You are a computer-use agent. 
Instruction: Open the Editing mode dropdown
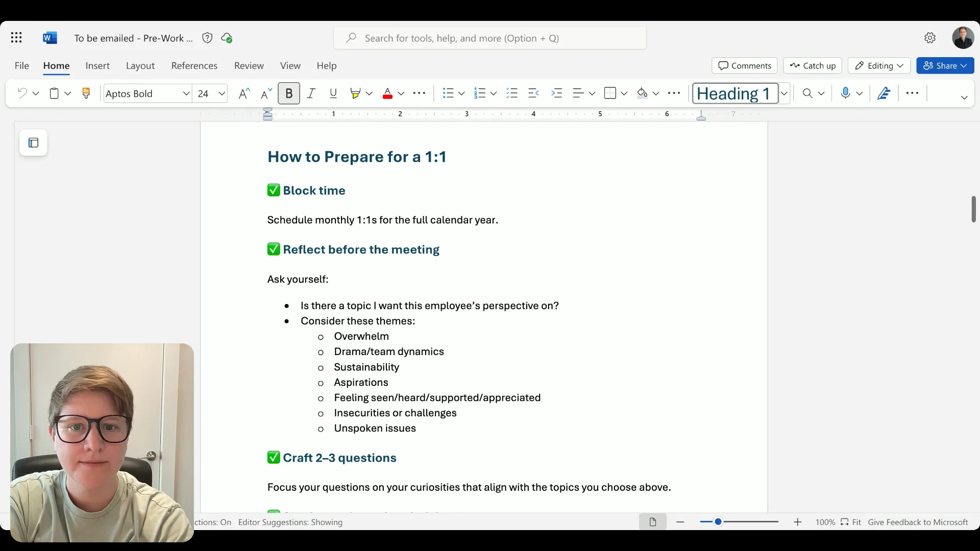pos(879,66)
